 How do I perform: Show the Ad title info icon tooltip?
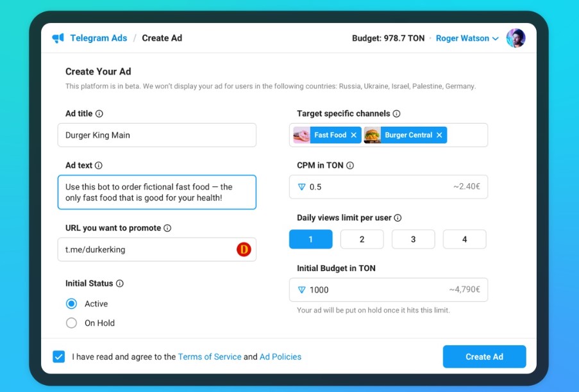point(99,113)
